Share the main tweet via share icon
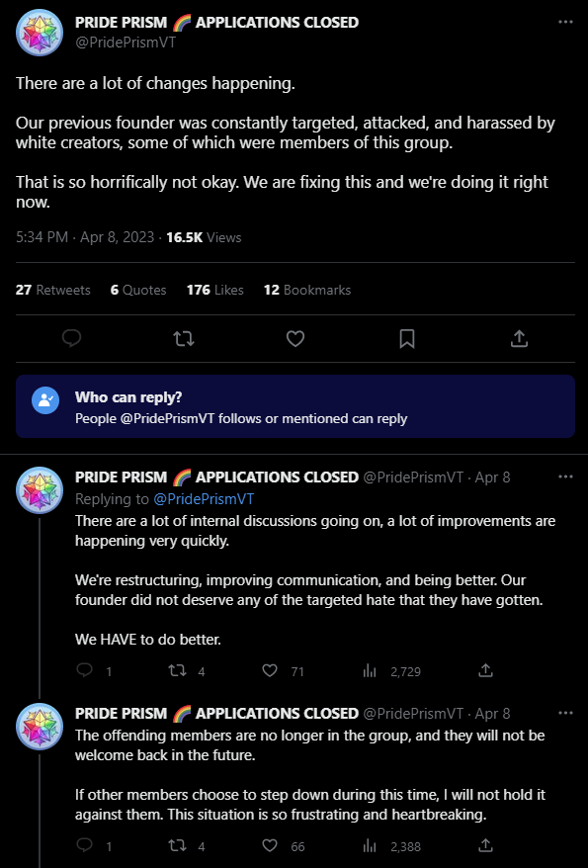Viewport: 588px width, 868px height. click(519, 338)
